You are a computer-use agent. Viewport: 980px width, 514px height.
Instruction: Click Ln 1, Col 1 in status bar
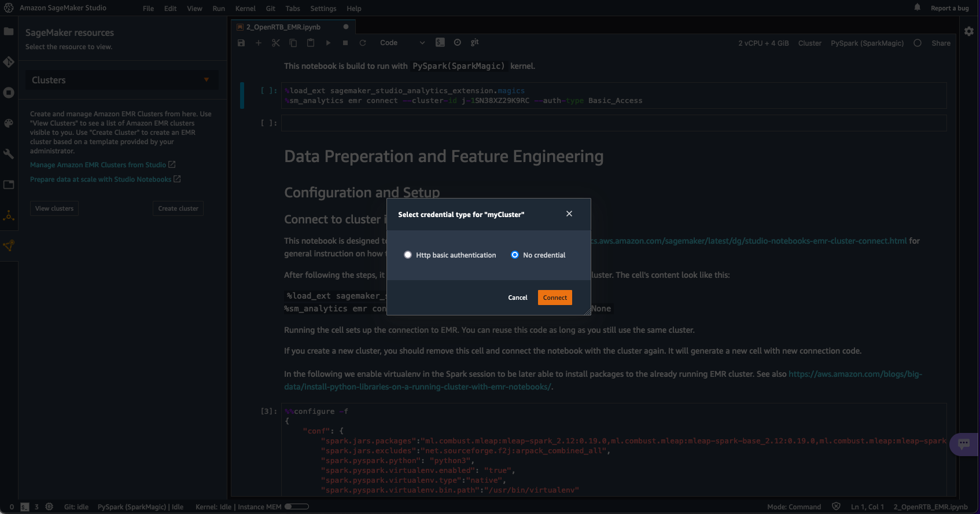coord(867,507)
